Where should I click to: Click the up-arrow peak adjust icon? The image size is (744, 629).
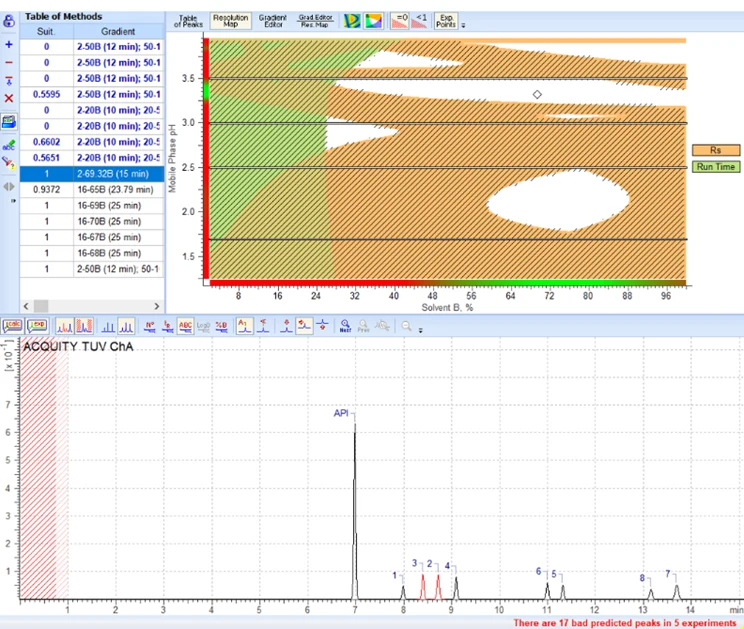pos(286,326)
